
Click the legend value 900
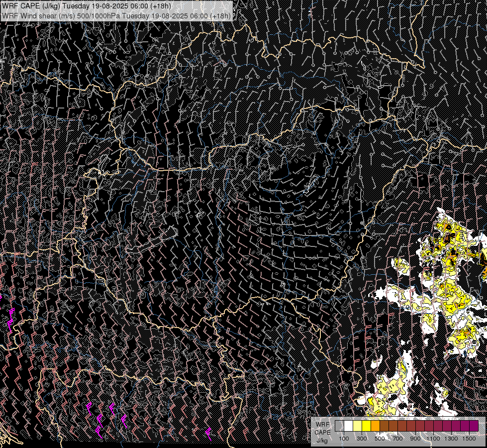tap(415, 439)
